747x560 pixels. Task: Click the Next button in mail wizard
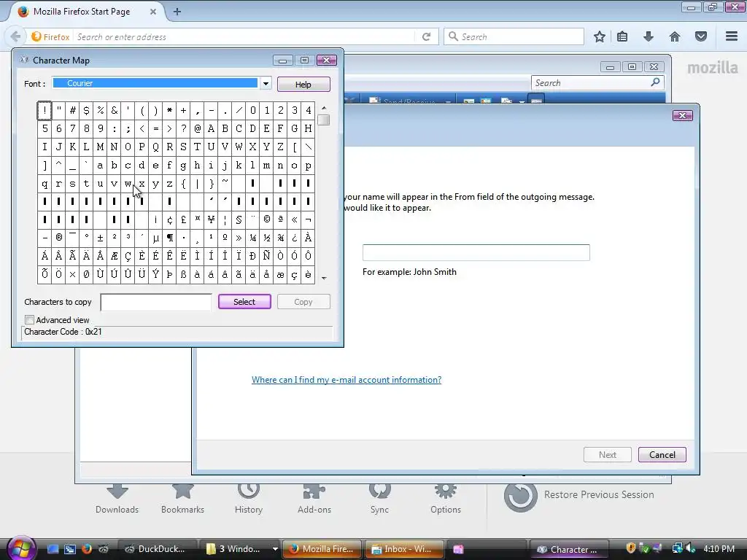pos(608,455)
